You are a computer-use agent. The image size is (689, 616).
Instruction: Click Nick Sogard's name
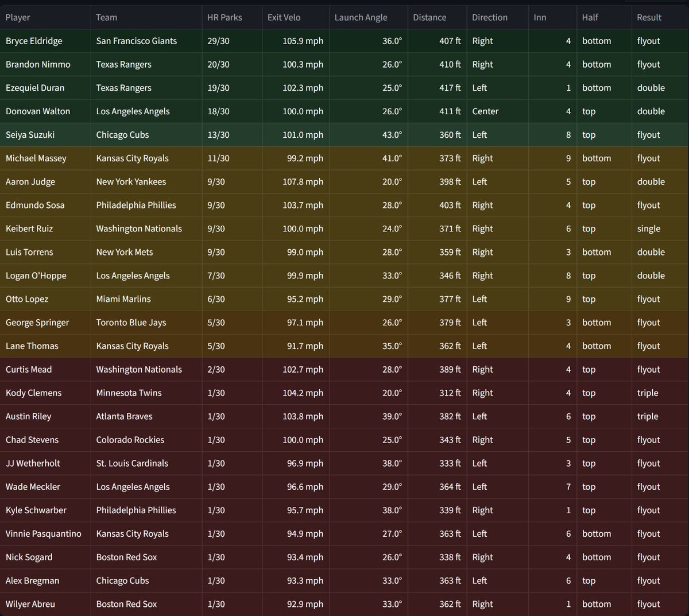pos(29,557)
